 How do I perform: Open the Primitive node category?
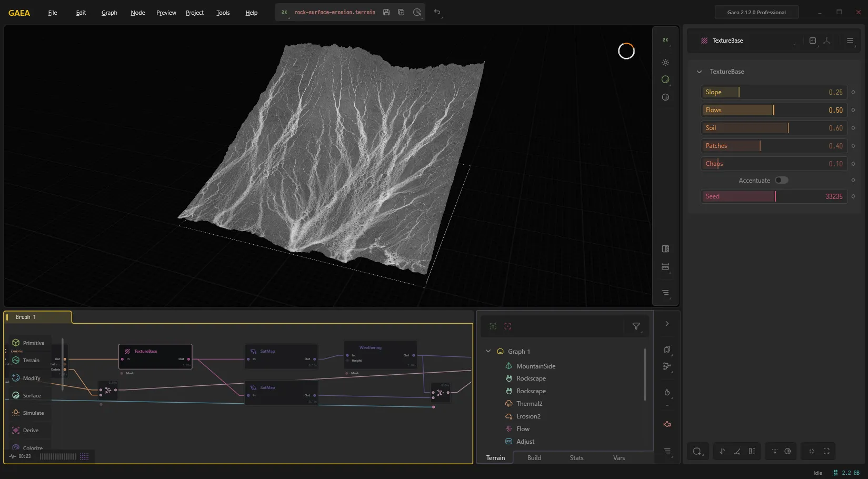[x=28, y=343]
